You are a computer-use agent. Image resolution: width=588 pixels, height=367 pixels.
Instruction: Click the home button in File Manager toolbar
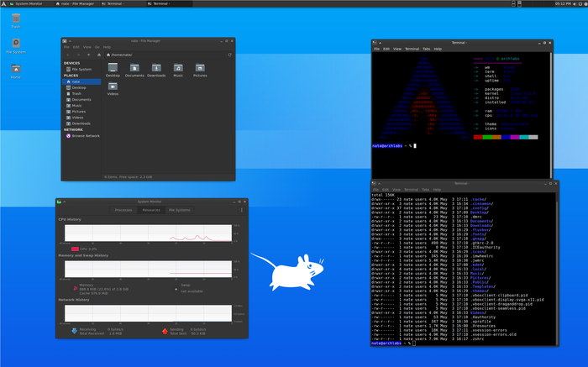[x=99, y=55]
